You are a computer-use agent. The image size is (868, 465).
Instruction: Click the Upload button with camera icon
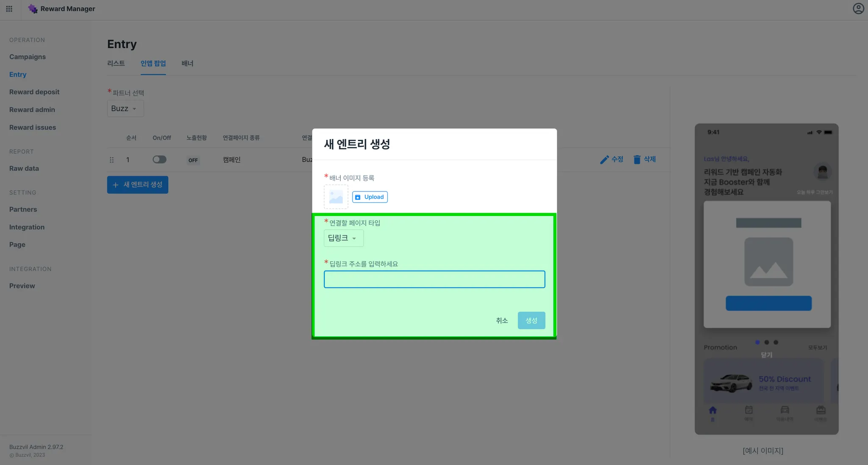coord(370,197)
